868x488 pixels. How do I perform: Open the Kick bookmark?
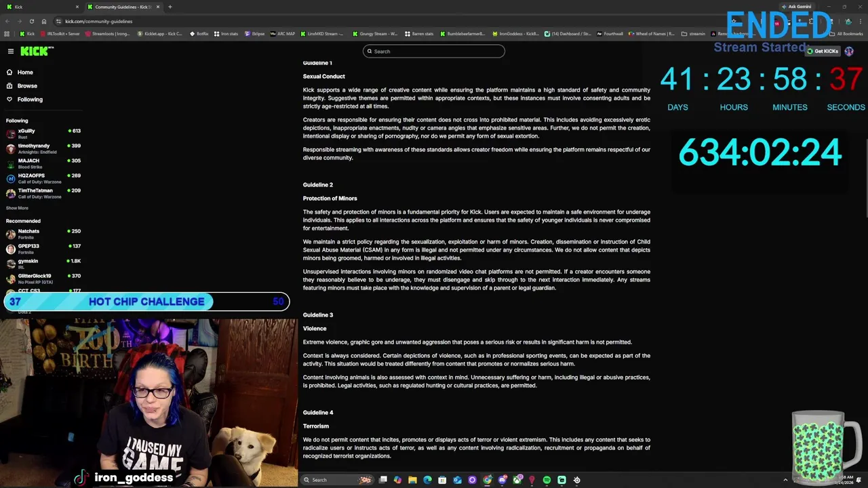coord(27,34)
